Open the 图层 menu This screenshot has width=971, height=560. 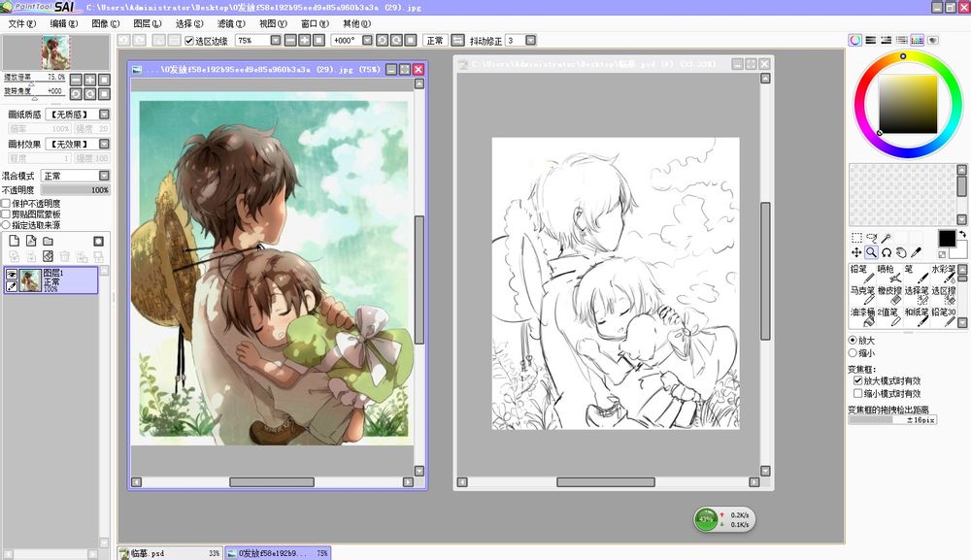(x=148, y=23)
